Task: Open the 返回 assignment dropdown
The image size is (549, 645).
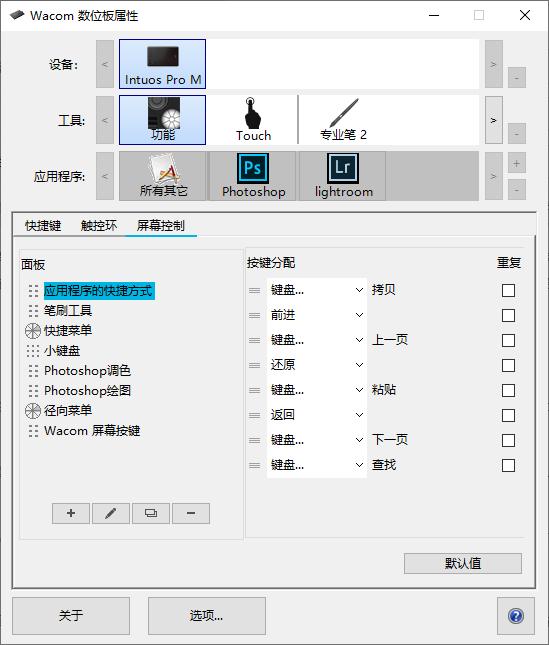Action: tap(317, 415)
